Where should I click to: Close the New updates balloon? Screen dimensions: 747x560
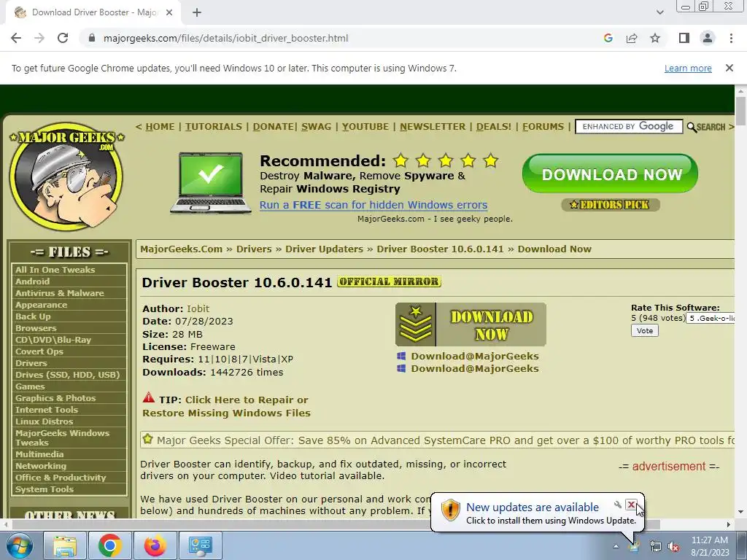tap(631, 505)
